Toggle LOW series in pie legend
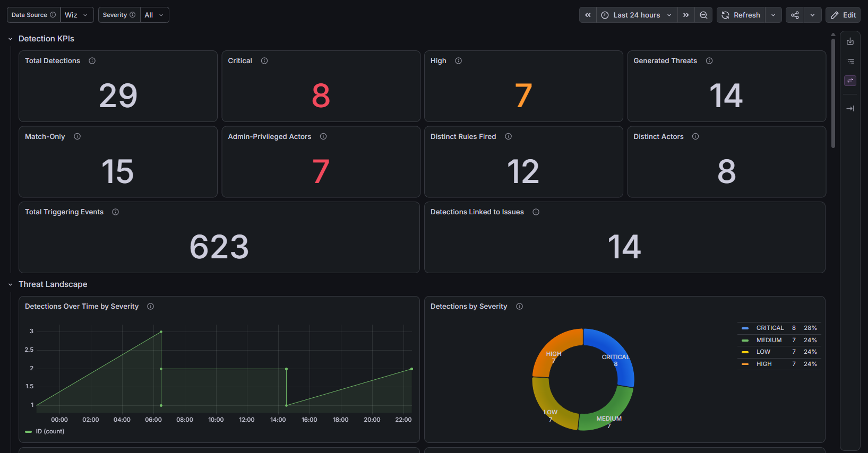The image size is (868, 453). click(763, 352)
